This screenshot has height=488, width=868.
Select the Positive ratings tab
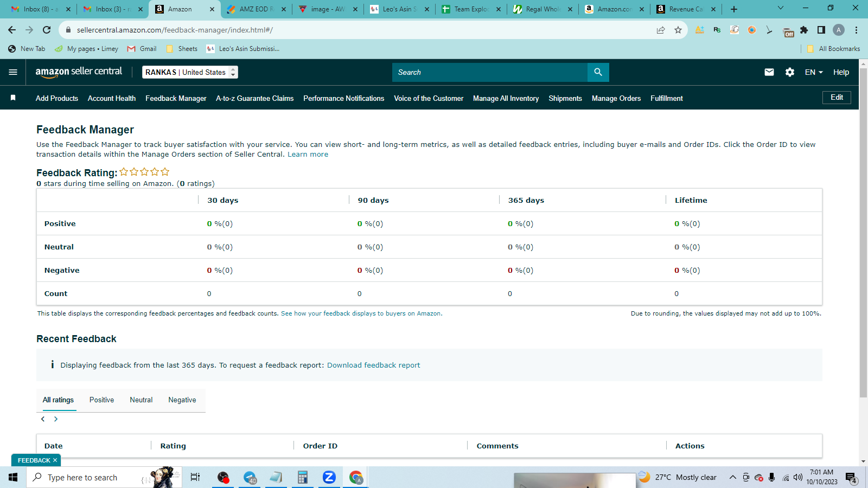pos(101,400)
